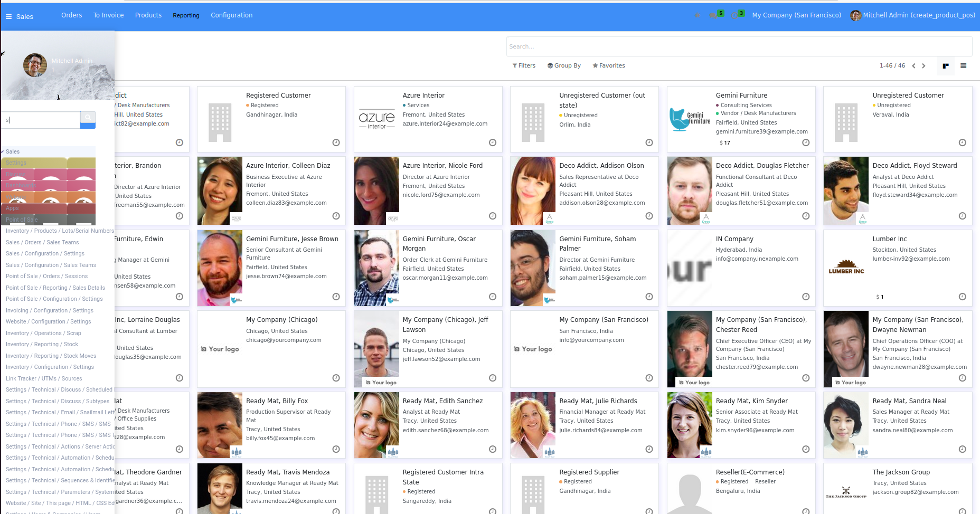Open search result Point of Sale / Orders / Sessions
Screen dimensions: 980x514
coord(46,277)
